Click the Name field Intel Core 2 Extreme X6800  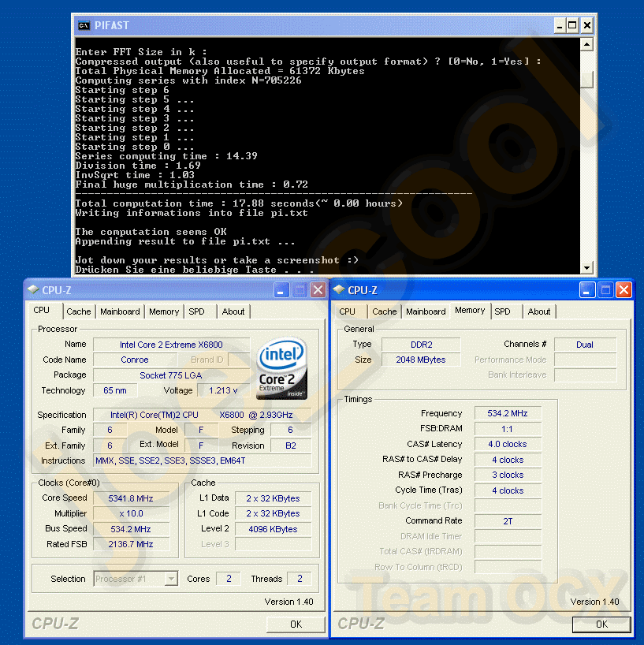(x=172, y=345)
